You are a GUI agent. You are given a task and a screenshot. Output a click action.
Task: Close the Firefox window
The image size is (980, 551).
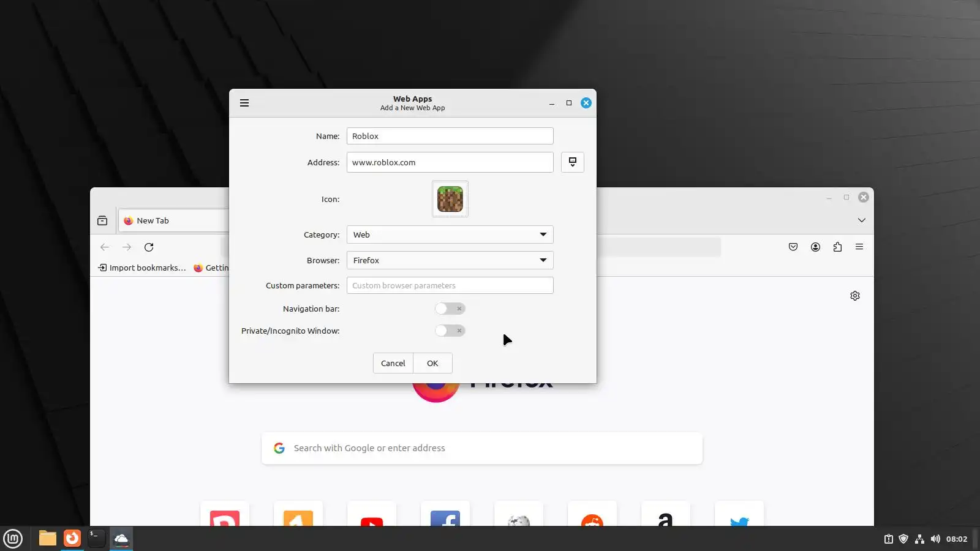[x=864, y=197]
